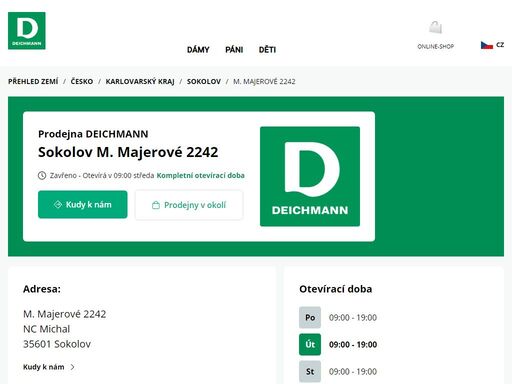Click the bold Út hours 09:00 - 19:00
The width and height of the screenshot is (512, 384).
(x=353, y=345)
